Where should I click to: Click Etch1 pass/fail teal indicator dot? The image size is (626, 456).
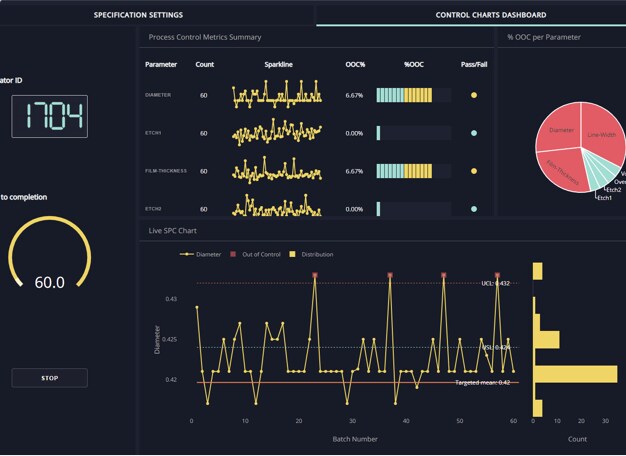tap(474, 133)
